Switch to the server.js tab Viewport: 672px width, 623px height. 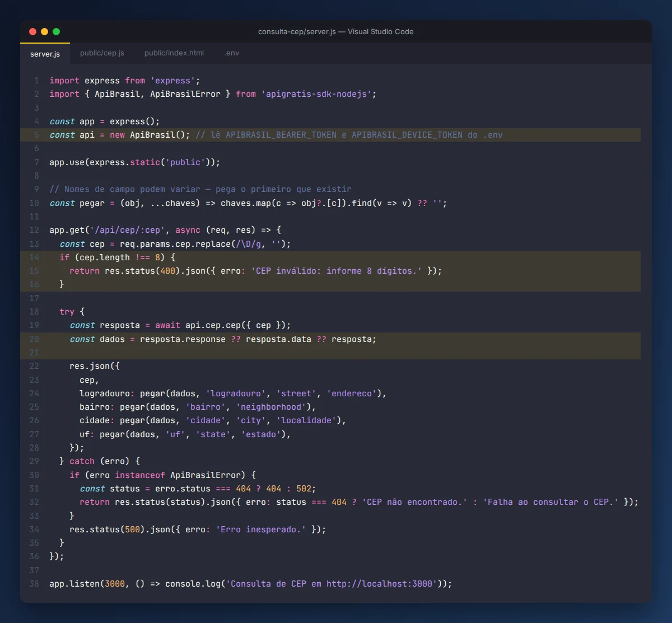[45, 54]
